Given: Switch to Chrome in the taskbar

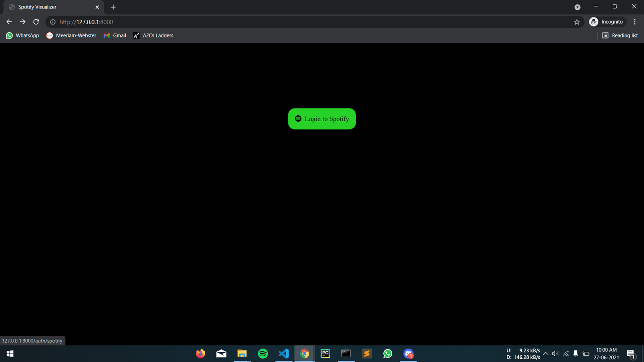Looking at the screenshot, I should tap(305, 354).
